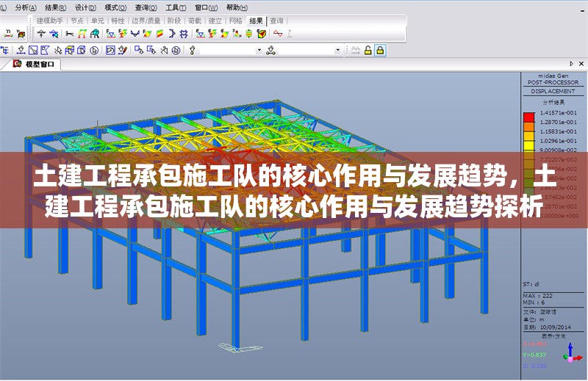
Task: Click the F truss forces icon
Action: point(110,34)
